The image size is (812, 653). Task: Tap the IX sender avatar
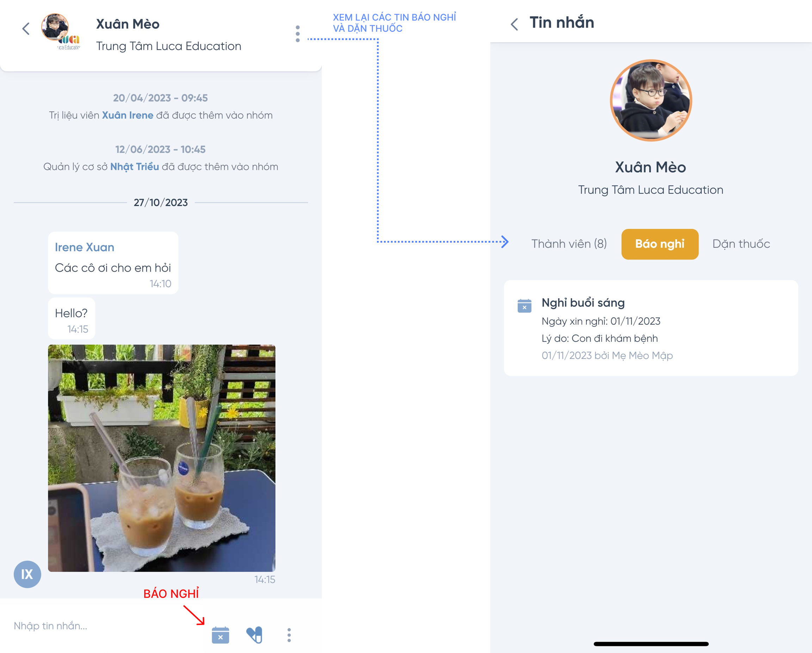coord(27,574)
